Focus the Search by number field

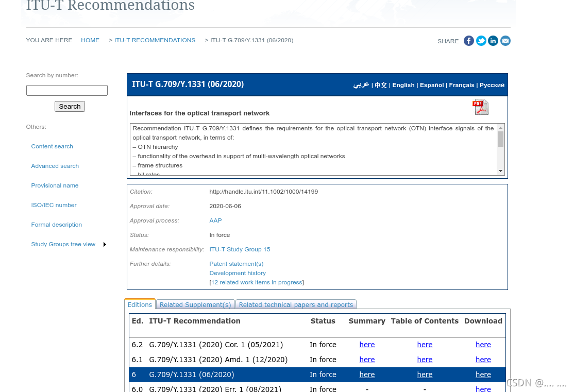(x=67, y=91)
